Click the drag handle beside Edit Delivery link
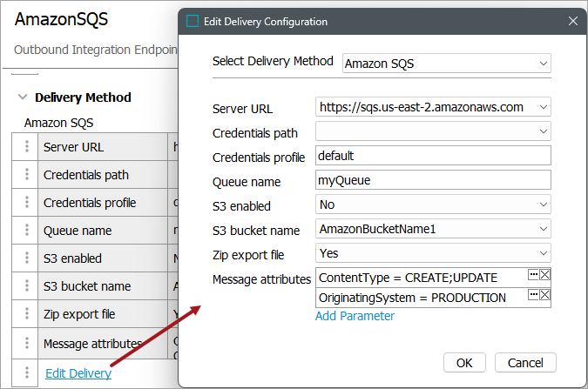Viewport: 588px width, 389px height. 27,372
